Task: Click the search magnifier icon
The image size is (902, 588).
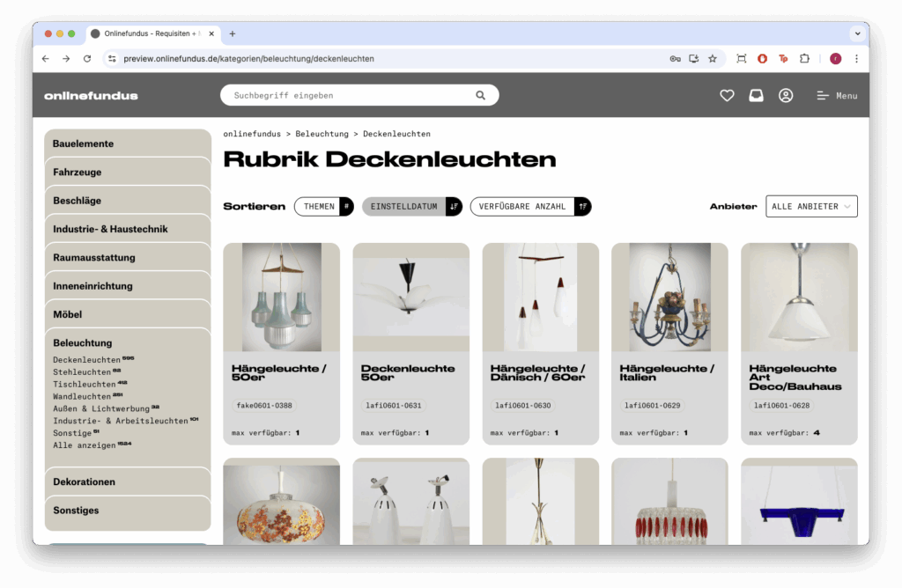Action: [x=480, y=95]
